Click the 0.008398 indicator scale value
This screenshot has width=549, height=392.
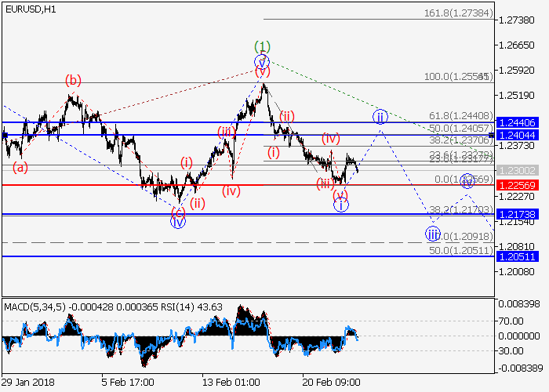(519, 304)
